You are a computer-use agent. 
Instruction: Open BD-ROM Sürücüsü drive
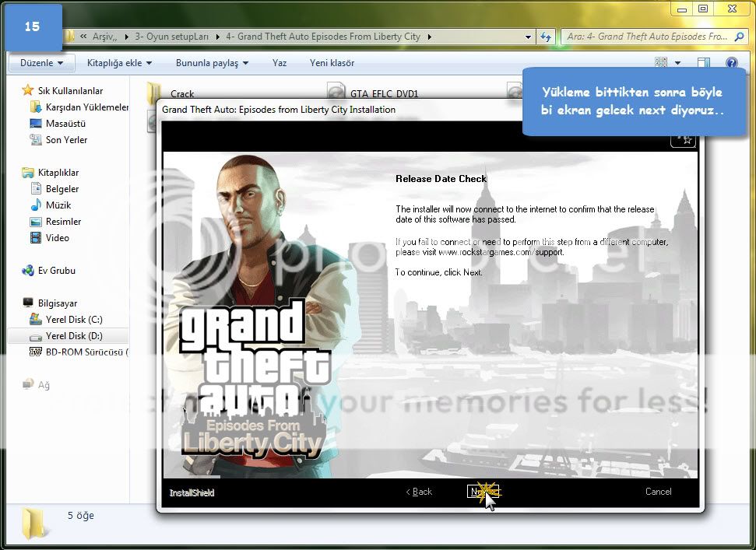(86, 352)
